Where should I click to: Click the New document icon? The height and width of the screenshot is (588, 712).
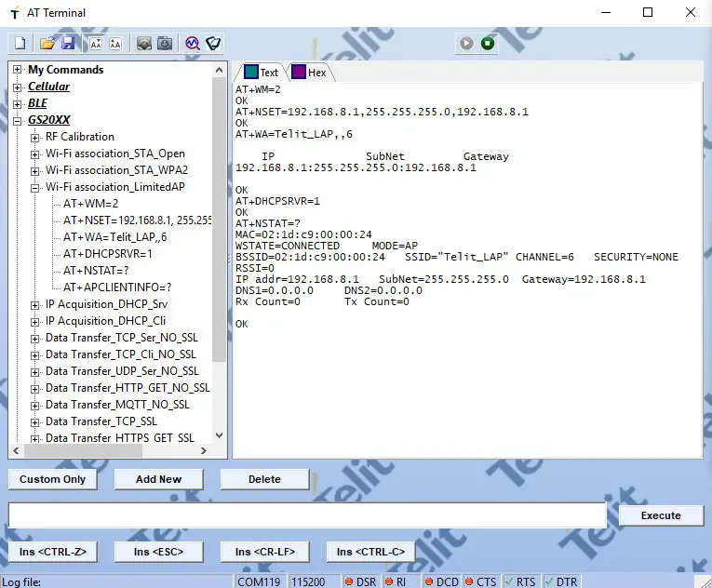pyautogui.click(x=20, y=44)
